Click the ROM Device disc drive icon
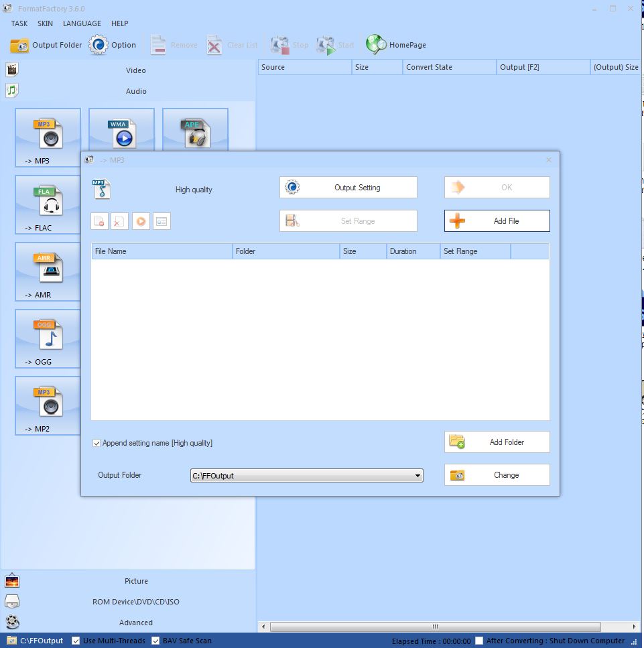The width and height of the screenshot is (644, 648). [12, 601]
